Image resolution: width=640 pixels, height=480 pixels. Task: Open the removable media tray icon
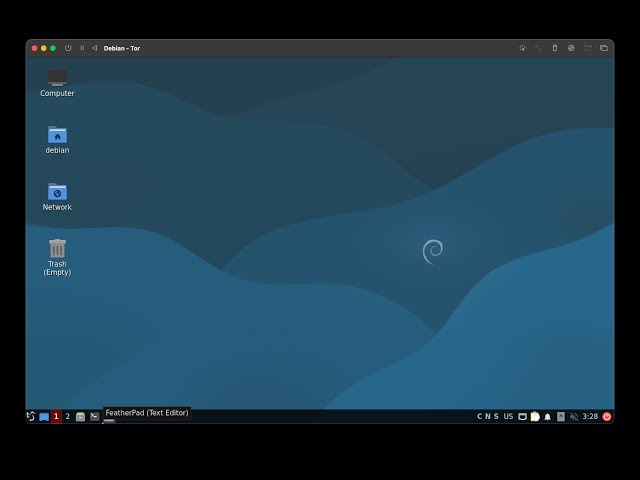click(561, 416)
